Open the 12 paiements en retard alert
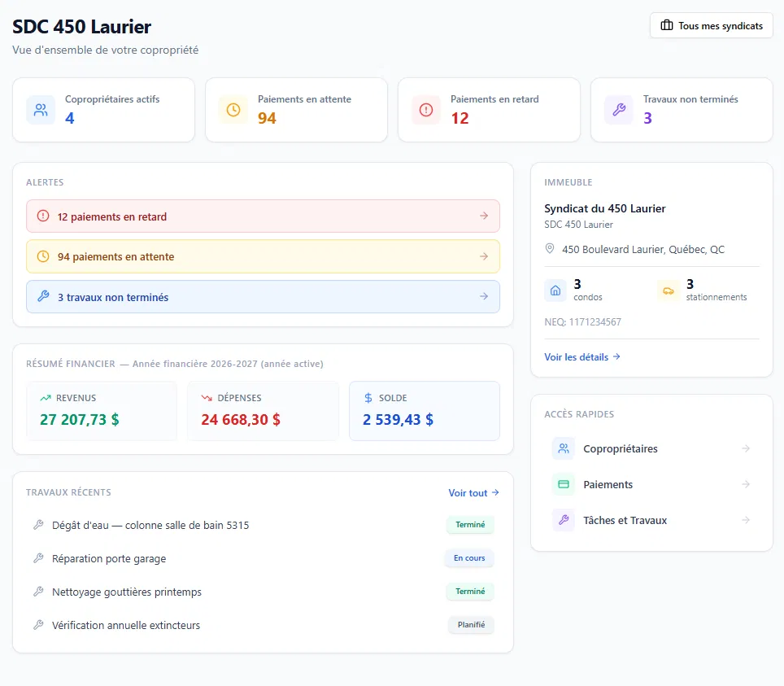 [263, 216]
